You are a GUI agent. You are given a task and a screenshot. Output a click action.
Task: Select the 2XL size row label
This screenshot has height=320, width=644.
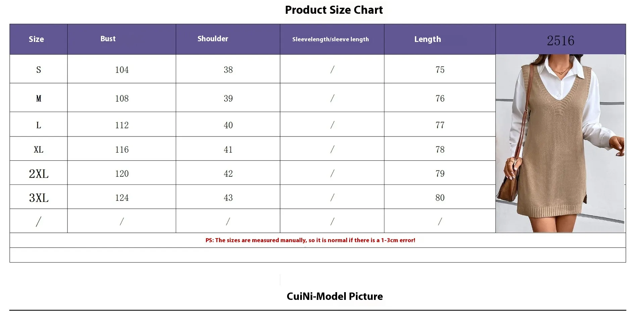39,174
